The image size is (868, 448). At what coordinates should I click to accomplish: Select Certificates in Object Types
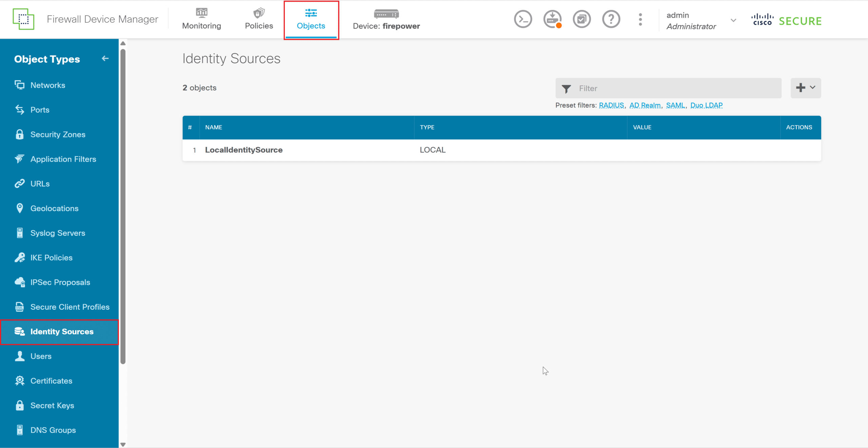click(x=51, y=381)
